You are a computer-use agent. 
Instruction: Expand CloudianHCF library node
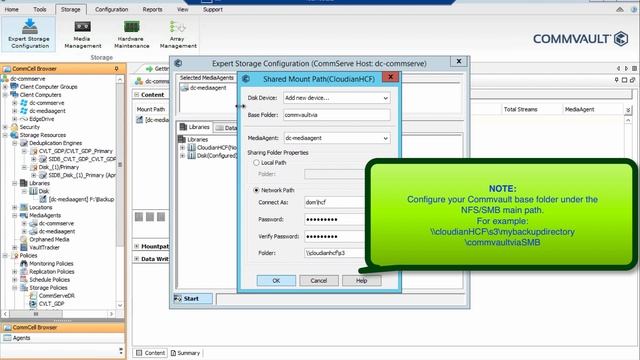182,147
